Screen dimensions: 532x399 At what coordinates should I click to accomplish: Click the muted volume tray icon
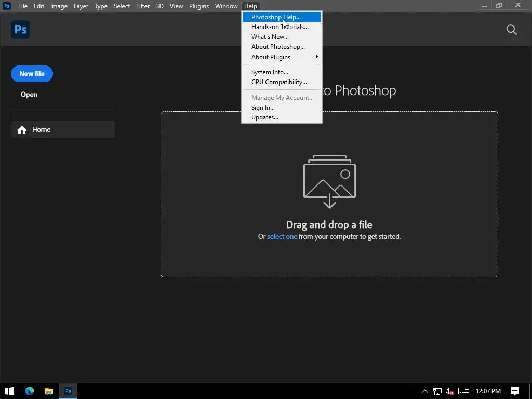449,391
